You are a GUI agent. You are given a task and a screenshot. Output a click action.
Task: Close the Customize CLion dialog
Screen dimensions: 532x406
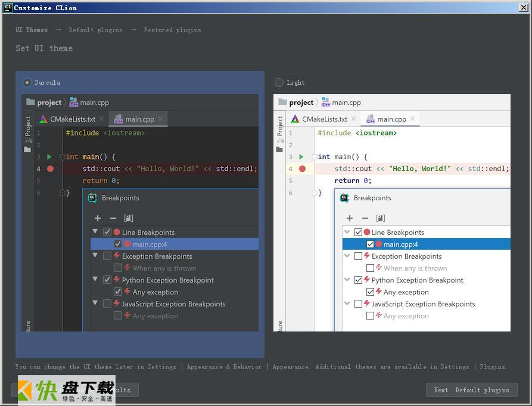[x=524, y=8]
